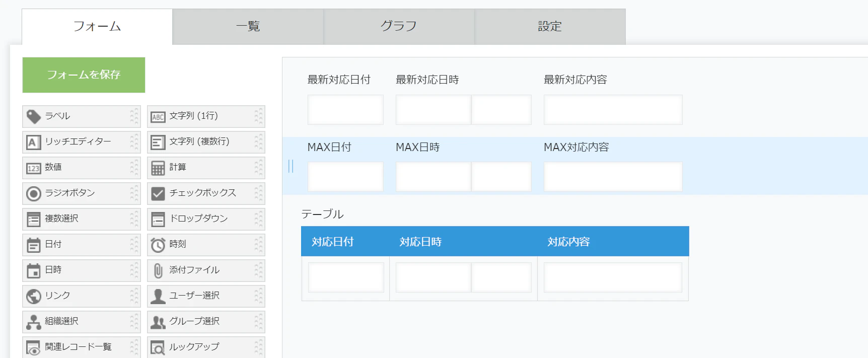This screenshot has width=868, height=358.
Task: Click the table cell under 対応日付
Action: [x=346, y=277]
